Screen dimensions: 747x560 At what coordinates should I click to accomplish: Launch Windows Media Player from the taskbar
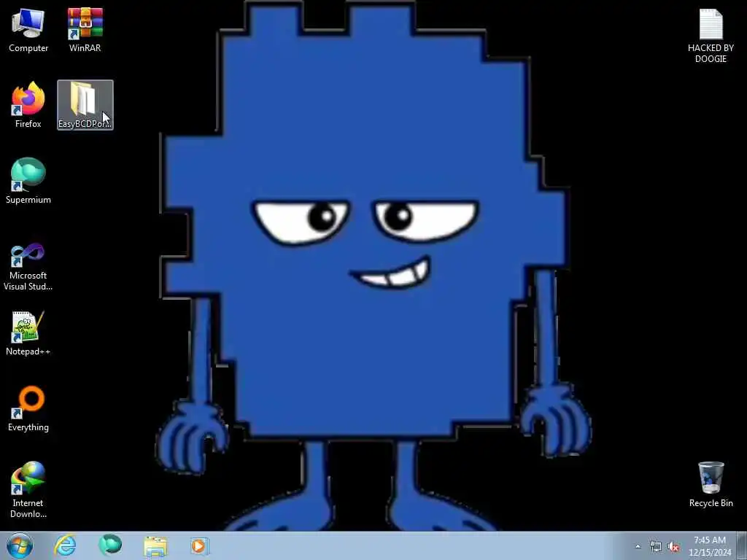200,546
